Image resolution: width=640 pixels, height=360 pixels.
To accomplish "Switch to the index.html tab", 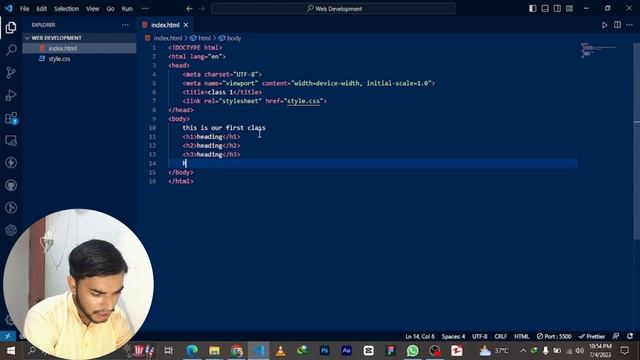I will pos(165,25).
